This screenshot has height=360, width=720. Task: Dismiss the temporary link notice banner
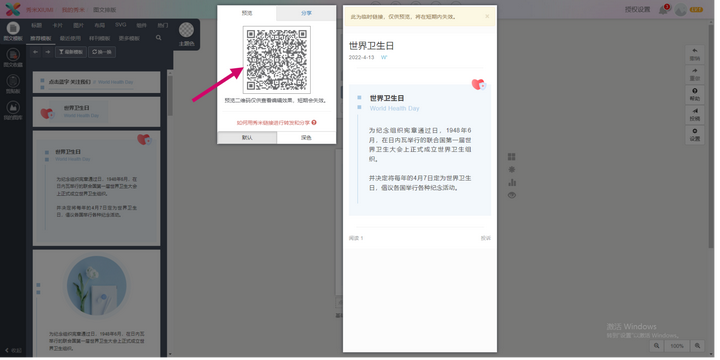pos(487,16)
